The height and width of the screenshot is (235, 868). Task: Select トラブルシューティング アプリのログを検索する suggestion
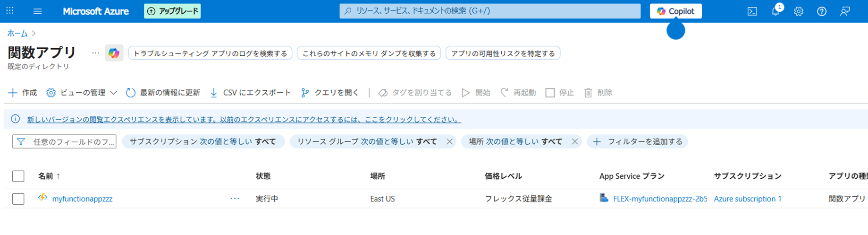[210, 53]
